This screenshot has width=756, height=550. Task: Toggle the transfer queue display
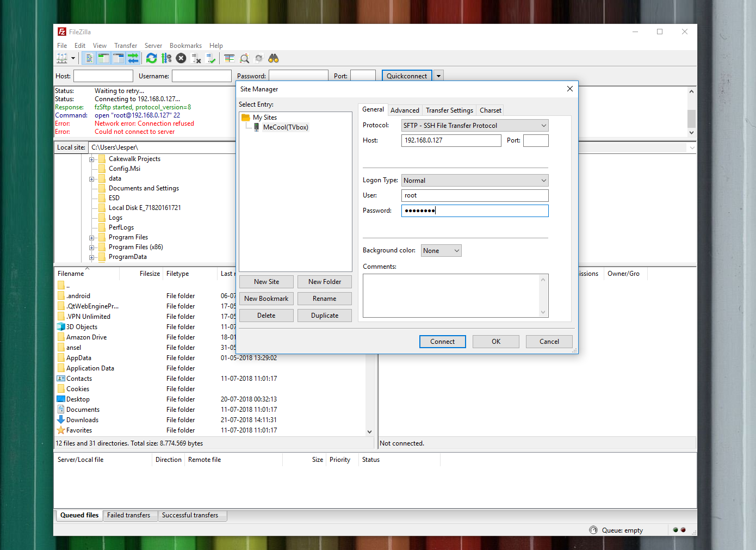[x=133, y=58]
